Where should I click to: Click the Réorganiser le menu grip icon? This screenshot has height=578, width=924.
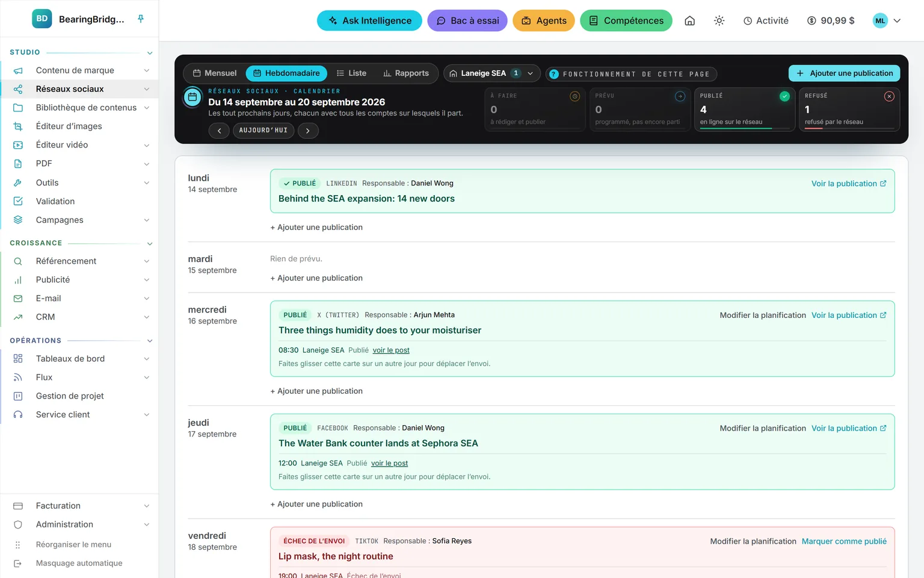(18, 544)
